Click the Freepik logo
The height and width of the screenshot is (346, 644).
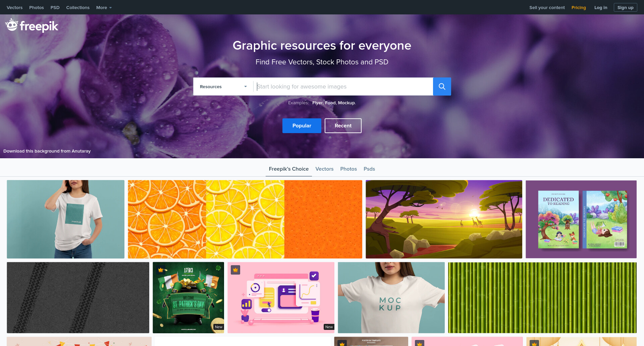pos(32,25)
